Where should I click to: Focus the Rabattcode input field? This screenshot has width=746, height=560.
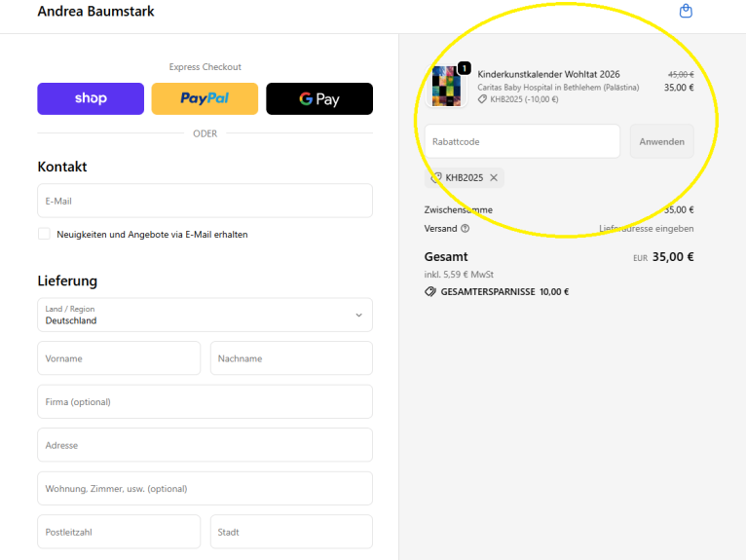point(522,141)
